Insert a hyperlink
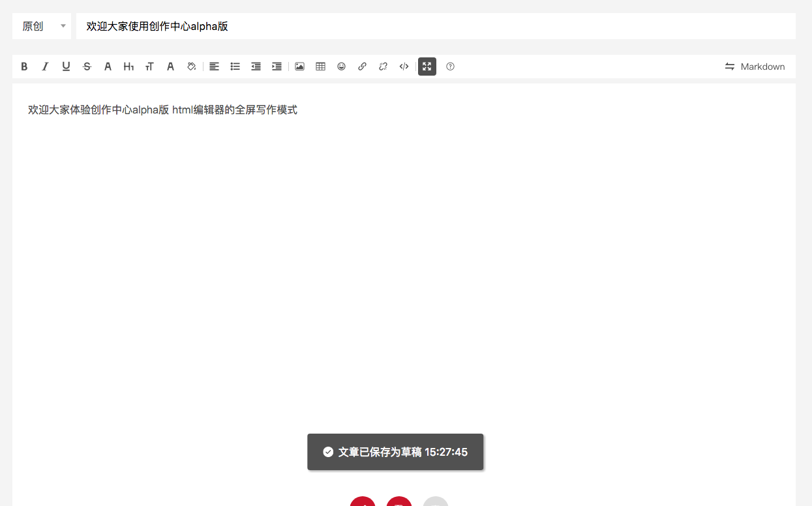The height and width of the screenshot is (506, 812). point(362,67)
